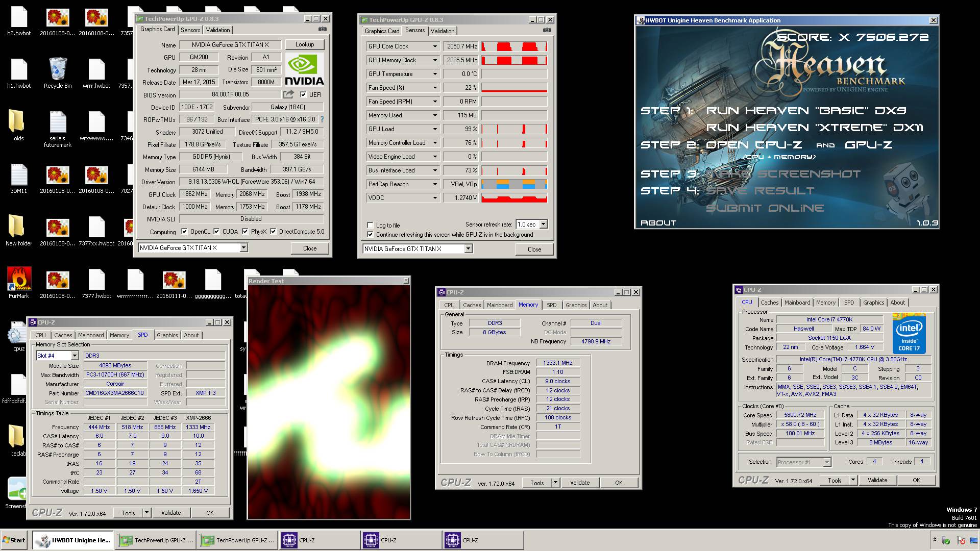Open GPU Core Clock sensor dropdown

point(435,46)
